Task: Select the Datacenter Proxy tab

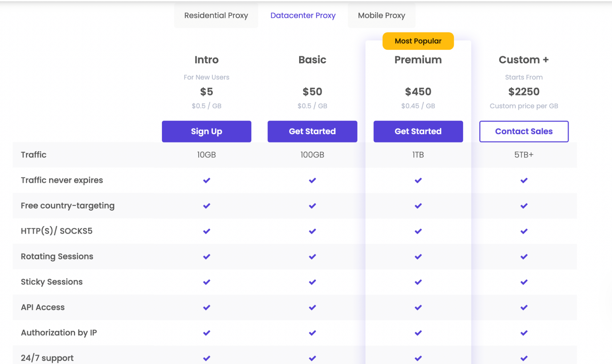Action: (303, 15)
